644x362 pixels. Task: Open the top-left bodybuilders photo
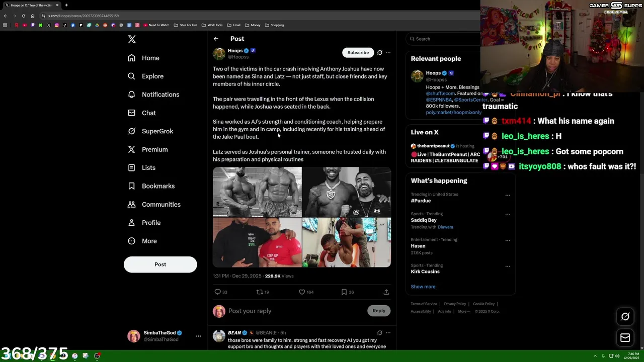257,192
